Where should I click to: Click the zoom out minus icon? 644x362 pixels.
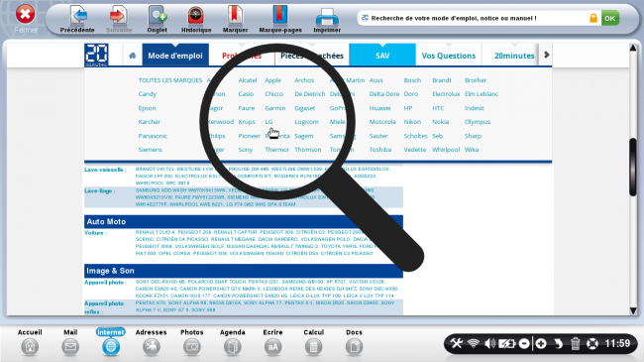pos(524,343)
